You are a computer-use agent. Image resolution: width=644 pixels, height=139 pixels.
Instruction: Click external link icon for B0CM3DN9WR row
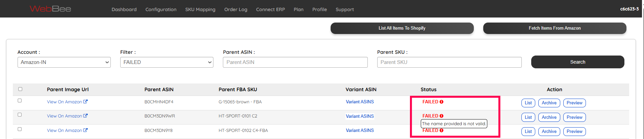point(85,116)
